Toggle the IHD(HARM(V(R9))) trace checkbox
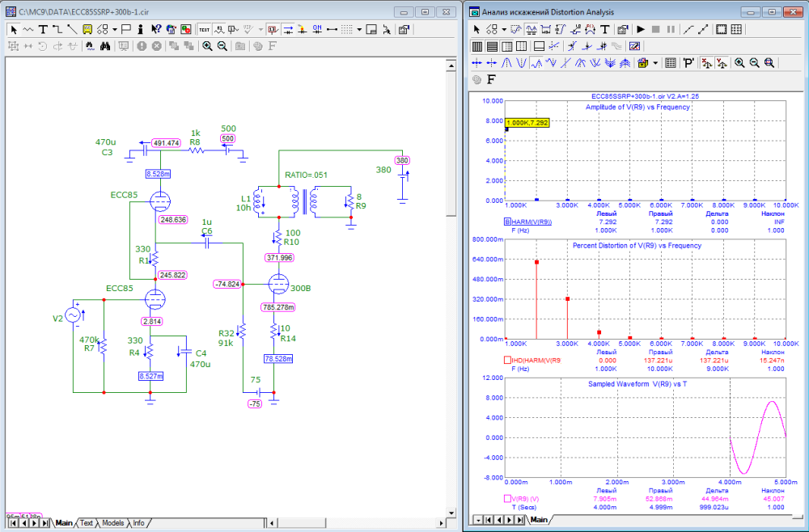The image size is (809, 532). coord(508,359)
